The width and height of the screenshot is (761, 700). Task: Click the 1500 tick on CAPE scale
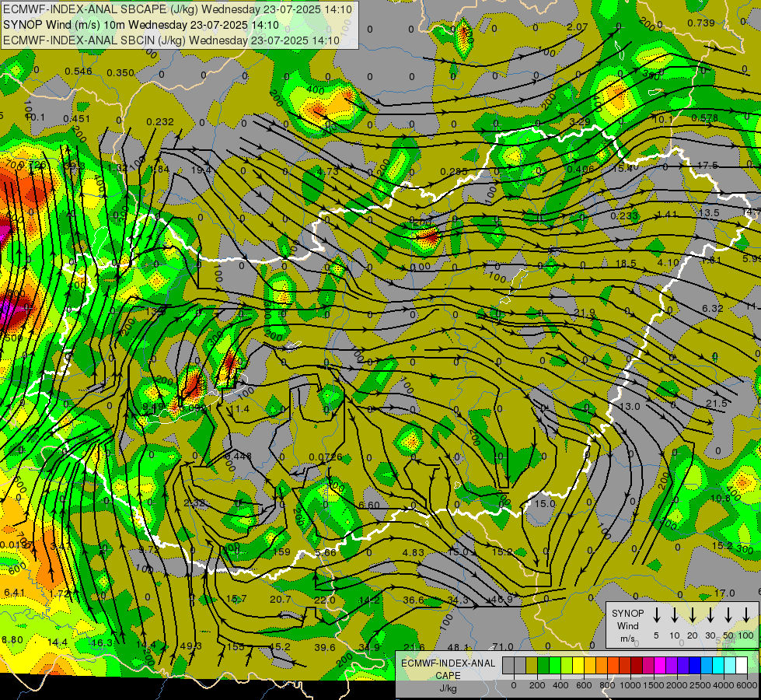pyautogui.click(x=654, y=685)
